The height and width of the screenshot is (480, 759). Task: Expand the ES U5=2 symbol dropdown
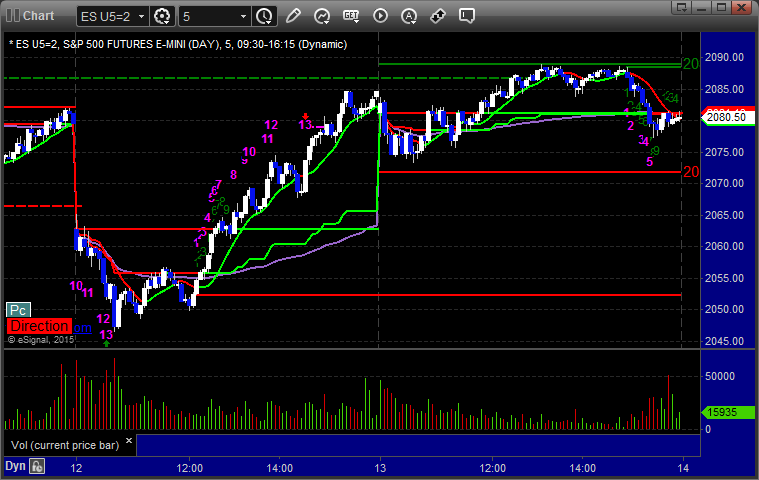[x=141, y=16]
